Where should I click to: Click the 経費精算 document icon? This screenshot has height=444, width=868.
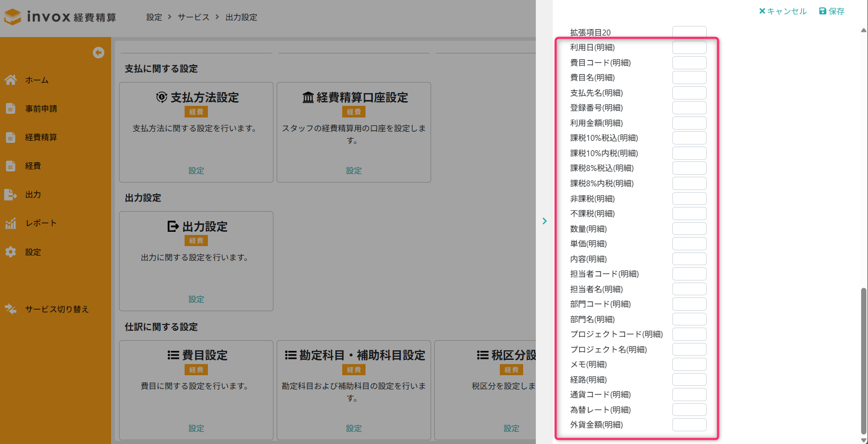click(x=11, y=137)
